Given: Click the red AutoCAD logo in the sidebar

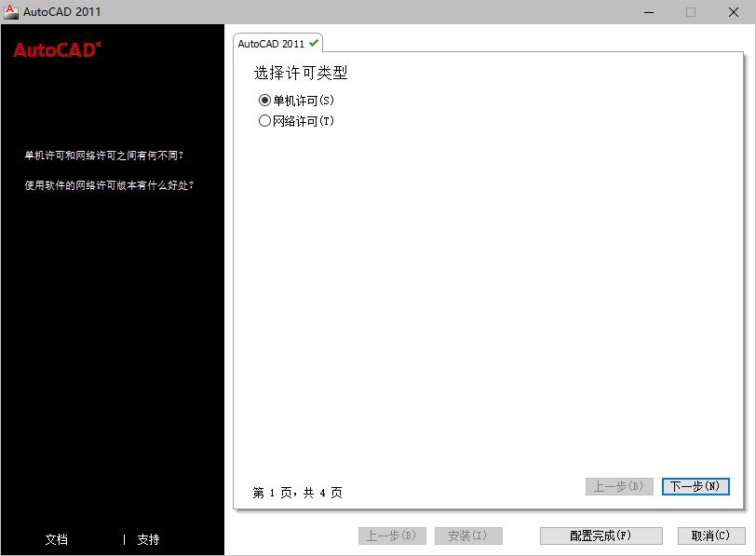Looking at the screenshot, I should point(55,51).
